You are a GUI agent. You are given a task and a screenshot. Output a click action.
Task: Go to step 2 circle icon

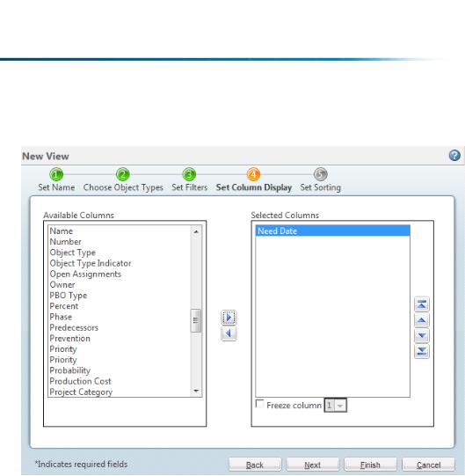pyautogui.click(x=123, y=174)
